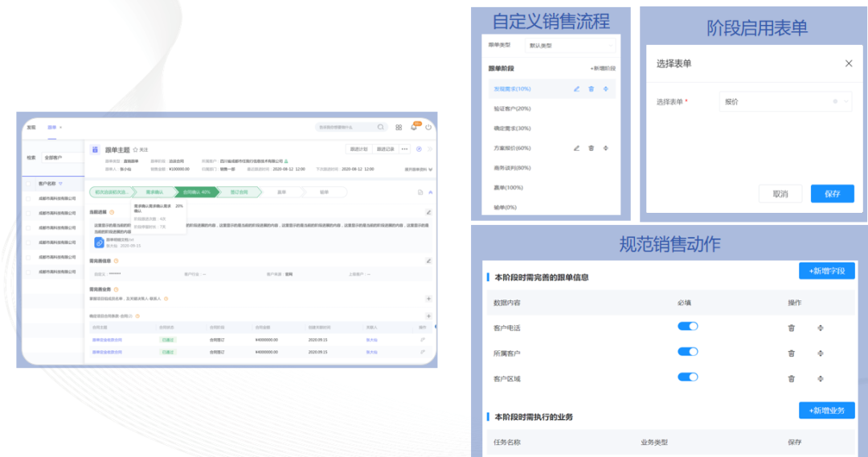
Task: Click the blue 保存 button
Action: [x=832, y=194]
